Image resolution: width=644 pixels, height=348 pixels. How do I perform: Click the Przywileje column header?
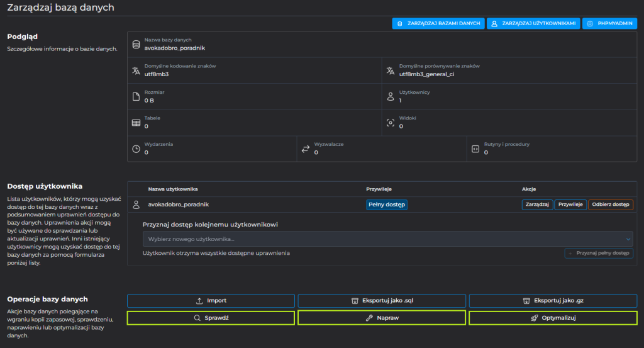coord(379,189)
